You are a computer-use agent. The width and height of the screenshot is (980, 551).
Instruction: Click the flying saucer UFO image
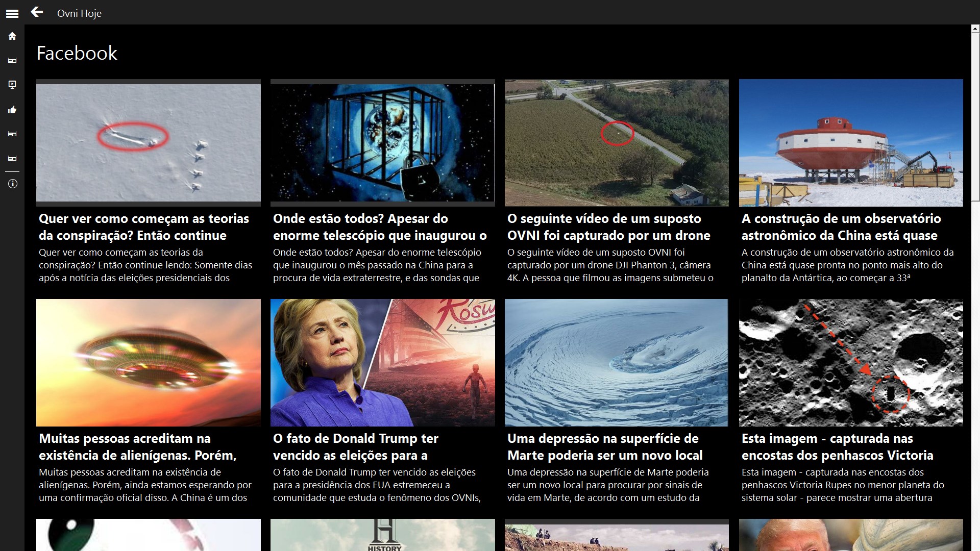(148, 363)
